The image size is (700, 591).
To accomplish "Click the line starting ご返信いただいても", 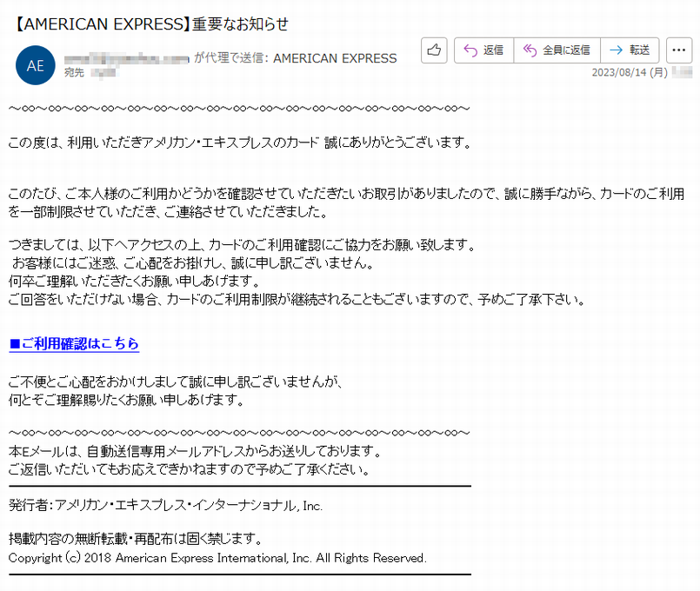I will pyautogui.click(x=190, y=469).
